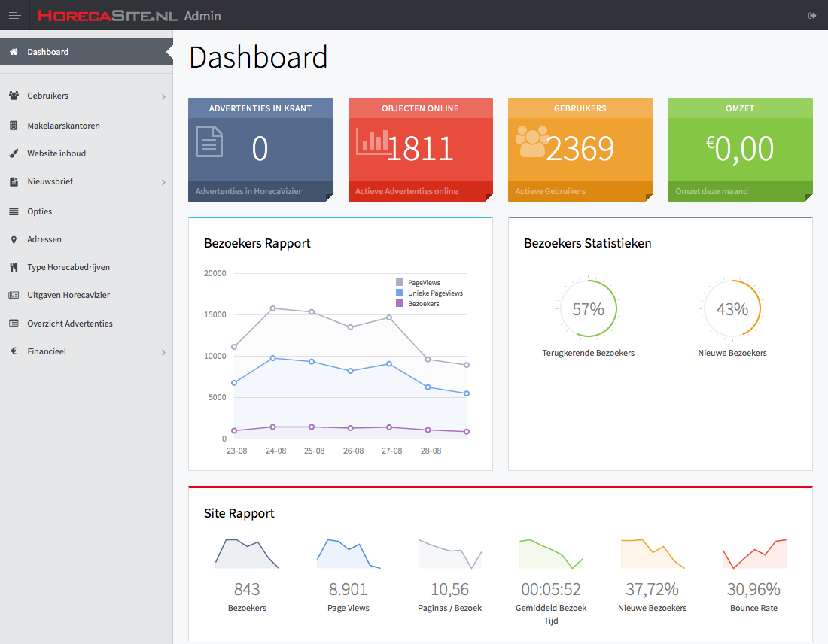This screenshot has width=828, height=644.
Task: Toggle the hamburger sidebar menu
Action: click(14, 16)
